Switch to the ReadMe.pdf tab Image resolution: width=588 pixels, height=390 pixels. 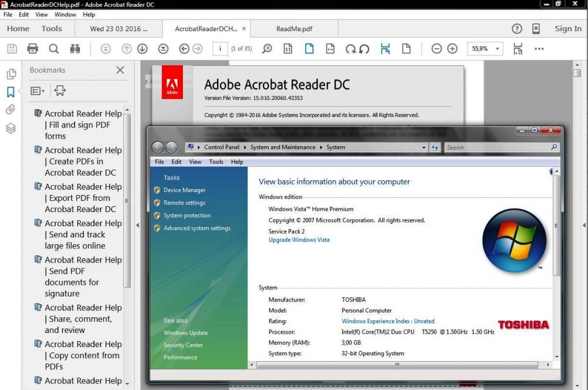click(294, 29)
